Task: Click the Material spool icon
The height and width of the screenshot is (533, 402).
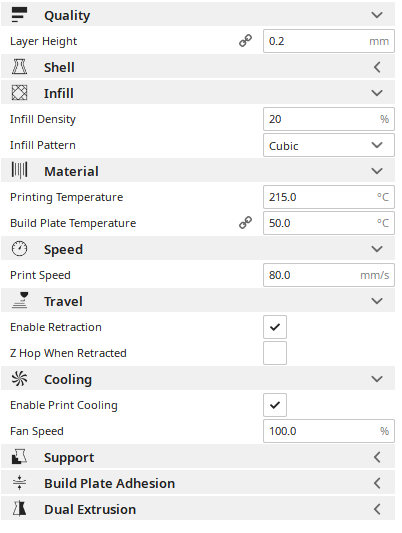Action: point(19,171)
